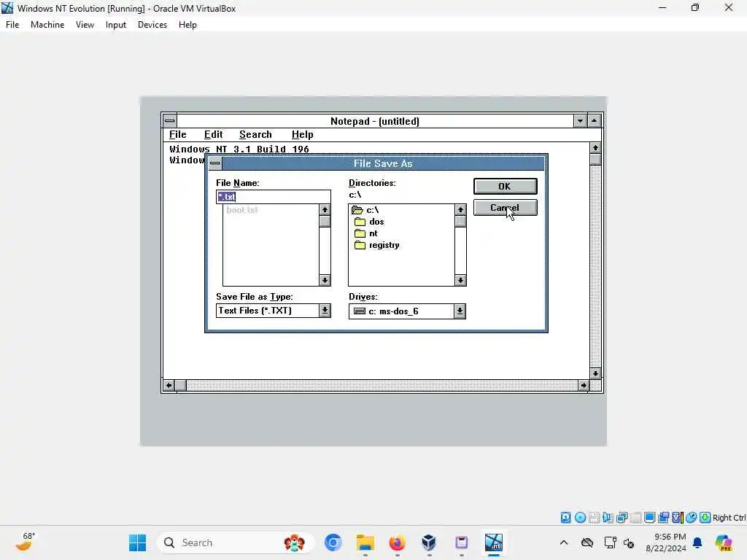The height and width of the screenshot is (560, 747).
Task: Open Notepad's File menu
Action: (x=178, y=135)
